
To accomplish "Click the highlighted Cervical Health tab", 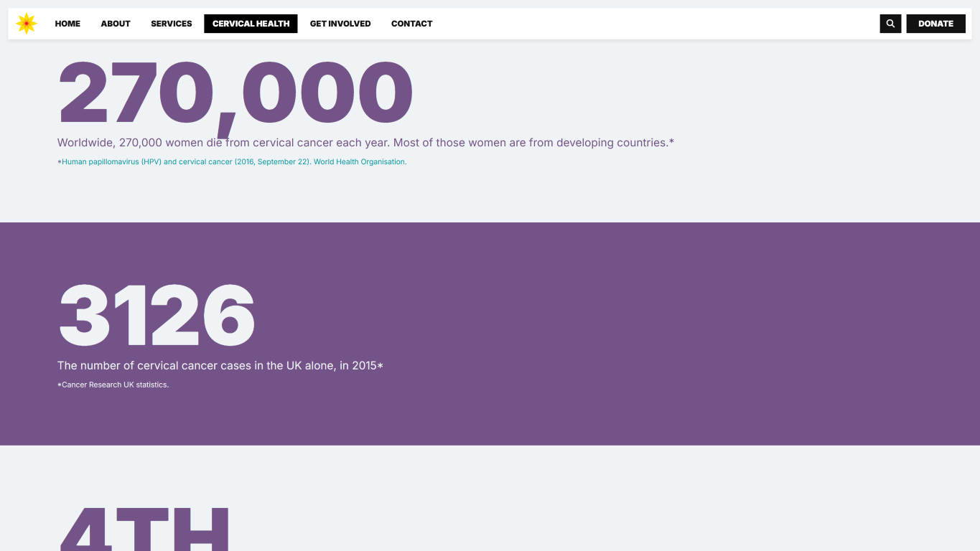I will point(251,24).
